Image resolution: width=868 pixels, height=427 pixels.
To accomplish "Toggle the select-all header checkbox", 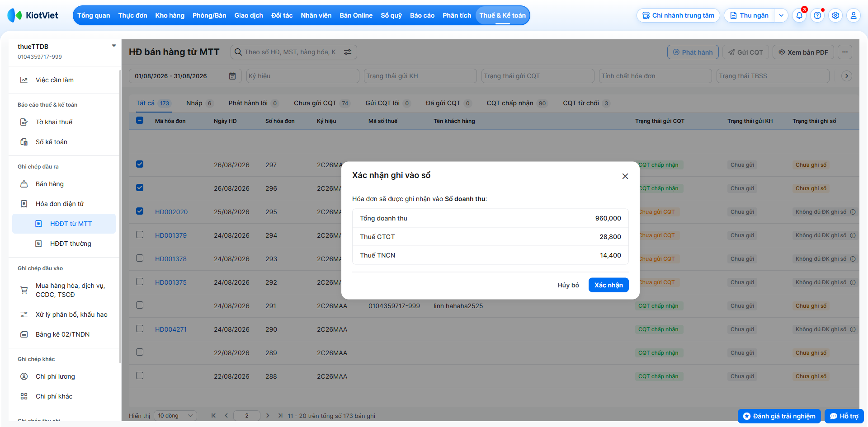I will (x=140, y=120).
